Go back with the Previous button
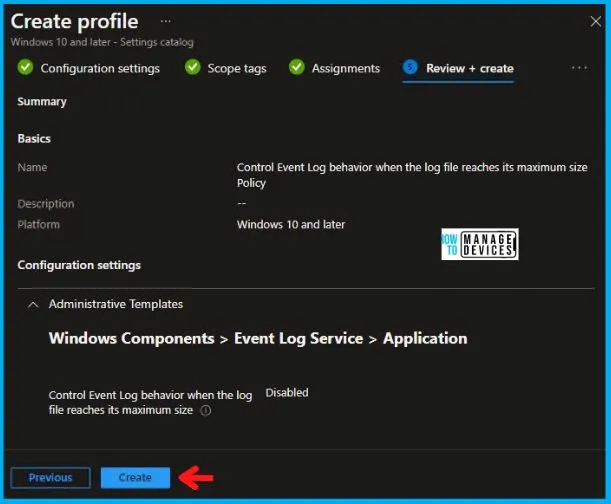The height and width of the screenshot is (504, 611). (x=51, y=477)
